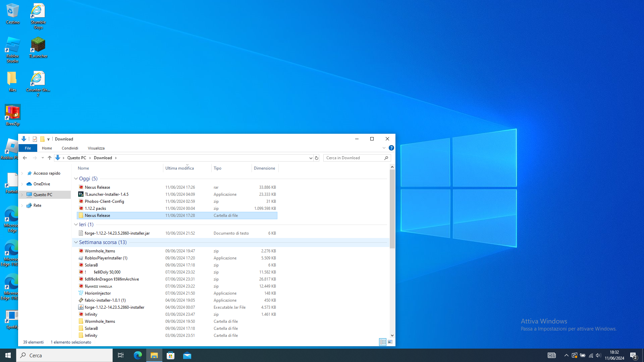Click the Properties icon in the quick access toolbar
The height and width of the screenshot is (362, 644).
click(35, 139)
